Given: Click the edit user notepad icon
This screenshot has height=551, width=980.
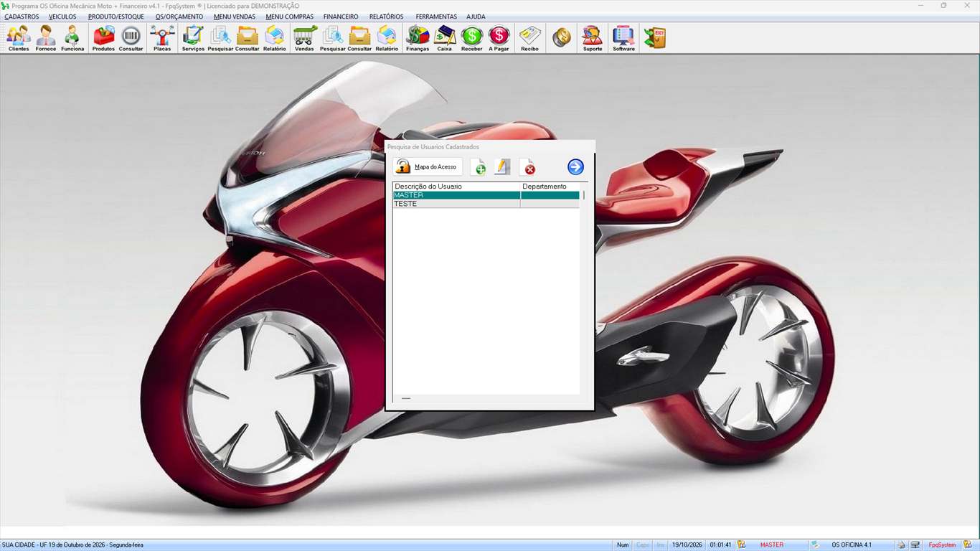Looking at the screenshot, I should (502, 167).
